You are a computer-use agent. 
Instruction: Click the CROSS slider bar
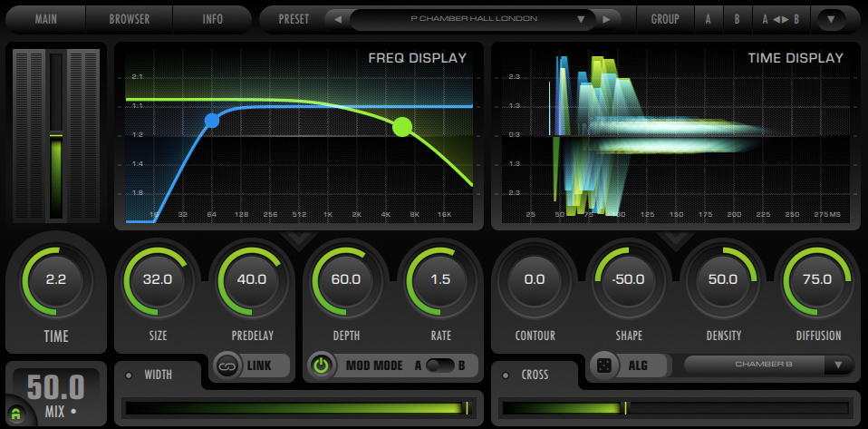(x=675, y=408)
